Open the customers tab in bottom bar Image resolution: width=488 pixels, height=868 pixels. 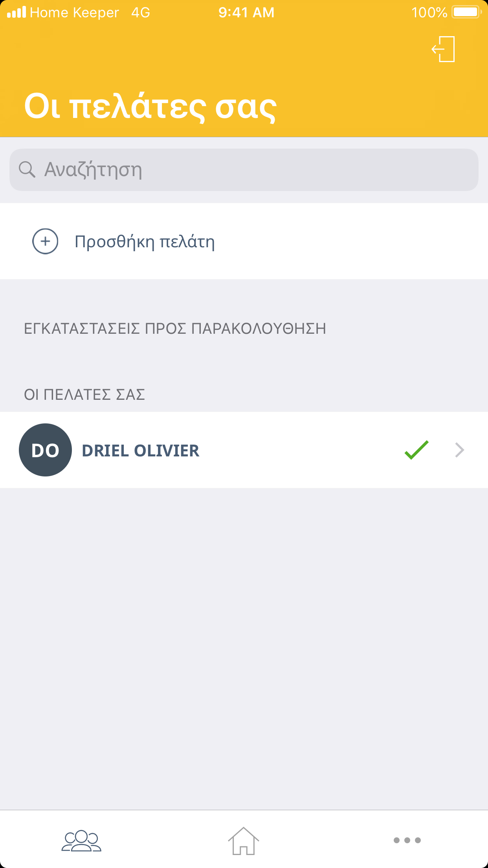click(81, 840)
